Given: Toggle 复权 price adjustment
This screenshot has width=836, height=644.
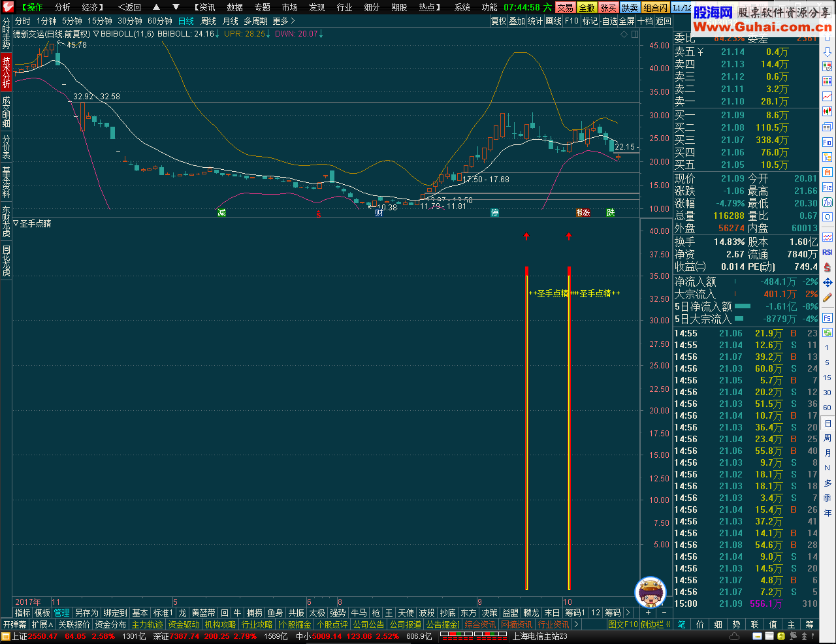Looking at the screenshot, I should click(x=498, y=21).
